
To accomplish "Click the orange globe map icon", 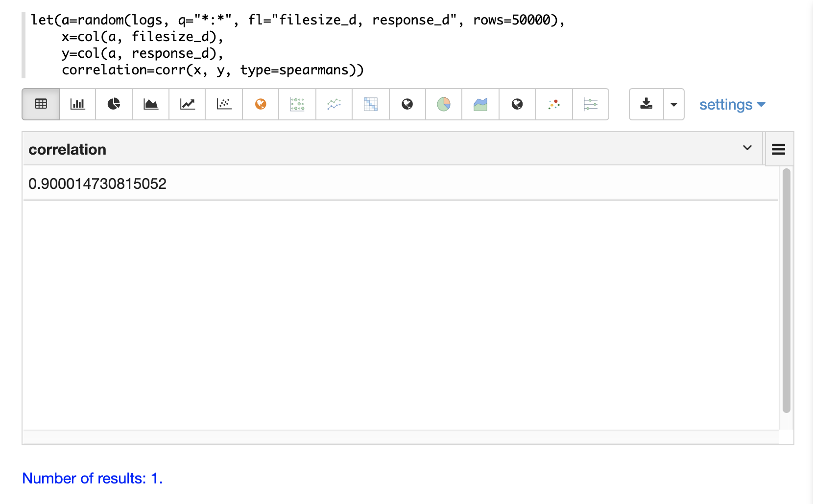I will coord(261,104).
